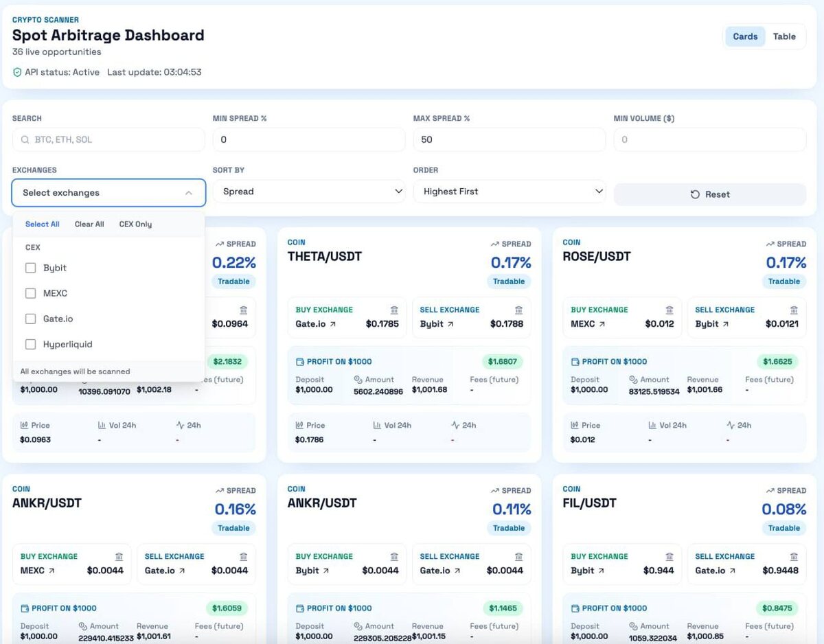824x644 pixels.
Task: Click Tradable badge on FIL/USDT card
Action: coord(784,528)
